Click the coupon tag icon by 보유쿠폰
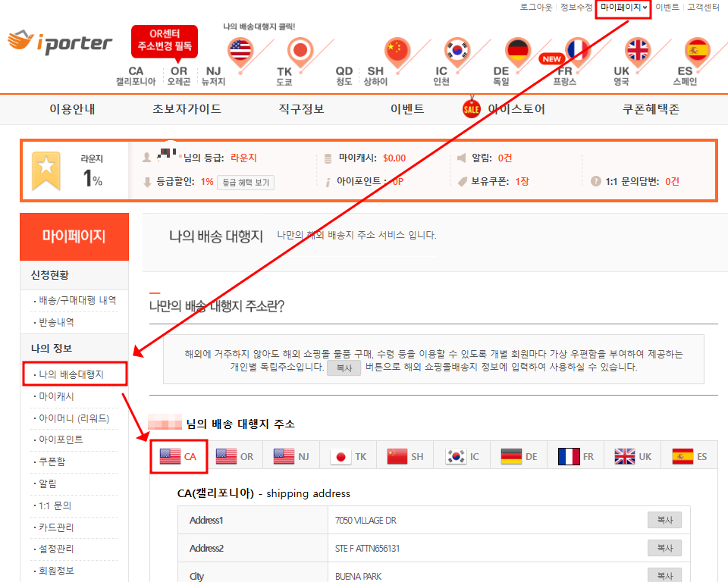This screenshot has height=582, width=728. [x=462, y=181]
